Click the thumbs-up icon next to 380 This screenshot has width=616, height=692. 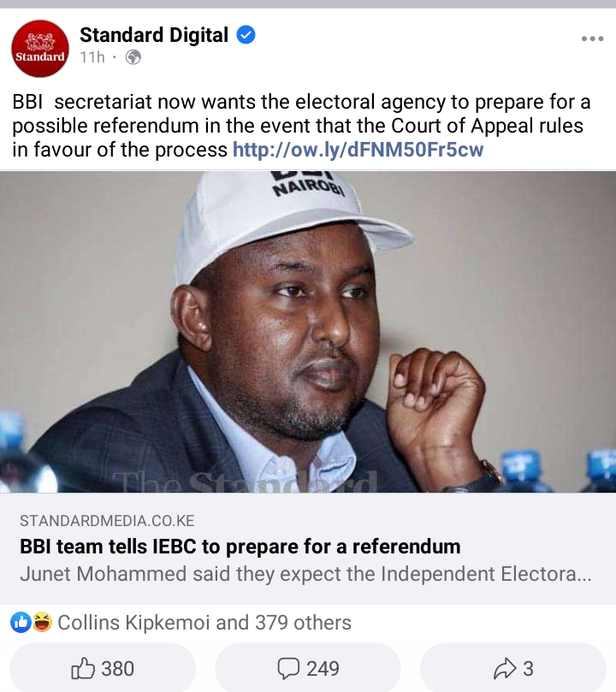[83, 668]
